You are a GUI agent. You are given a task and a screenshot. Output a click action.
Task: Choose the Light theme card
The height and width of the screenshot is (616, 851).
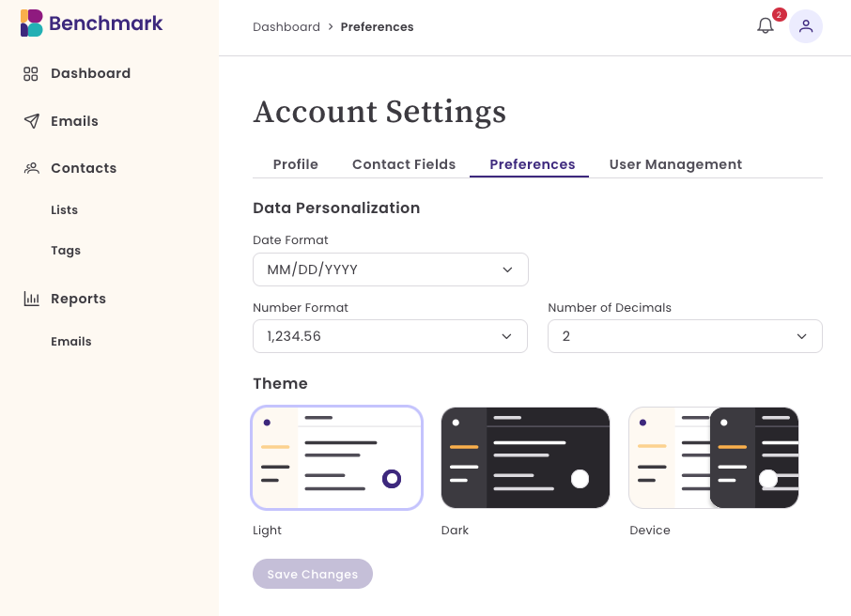pos(336,458)
